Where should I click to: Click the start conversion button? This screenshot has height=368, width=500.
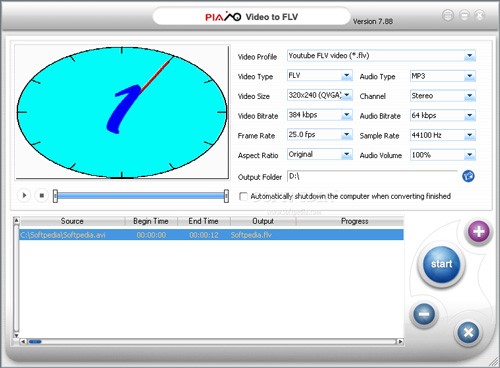click(x=441, y=265)
